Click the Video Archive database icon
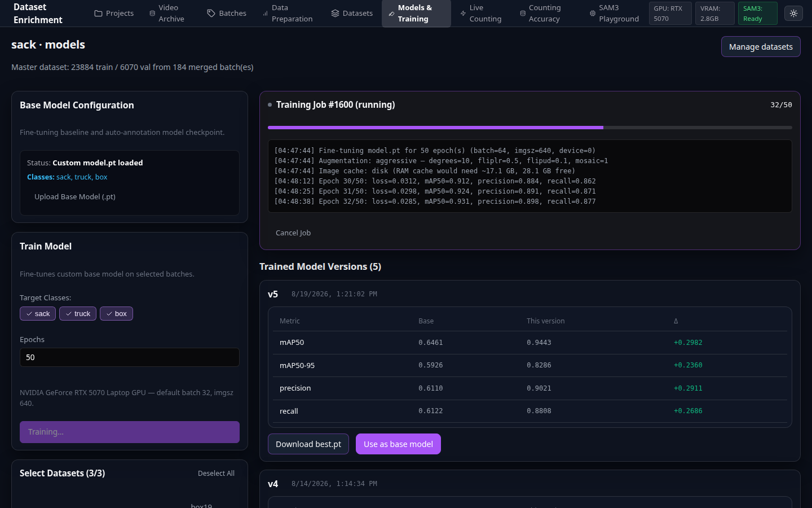This screenshot has height=508, width=812. (152, 14)
